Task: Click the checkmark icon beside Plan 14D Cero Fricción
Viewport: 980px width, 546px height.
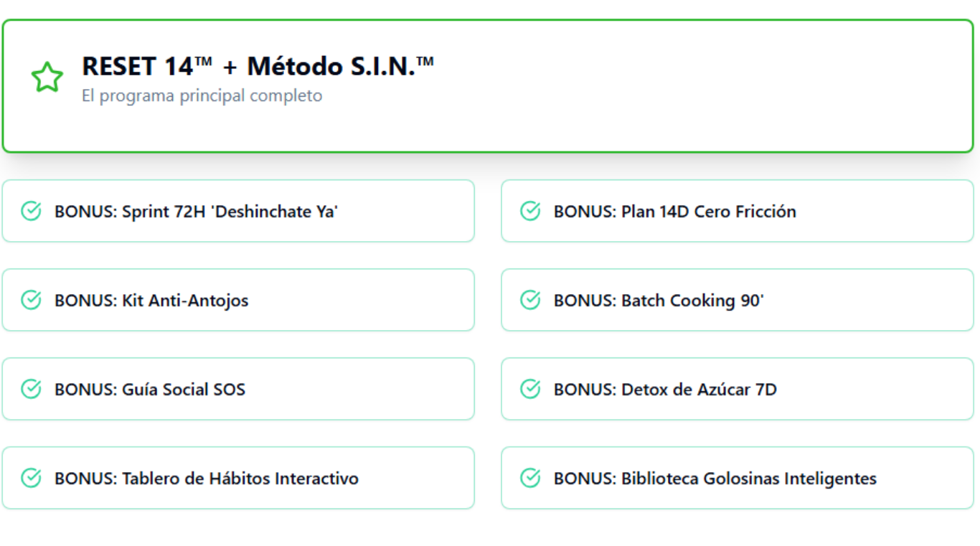Action: pos(530,211)
